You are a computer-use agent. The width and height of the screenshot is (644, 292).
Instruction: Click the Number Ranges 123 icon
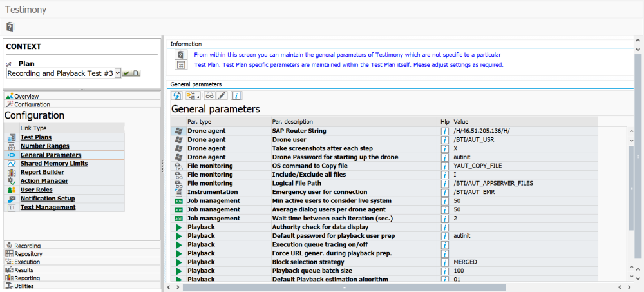point(12,146)
